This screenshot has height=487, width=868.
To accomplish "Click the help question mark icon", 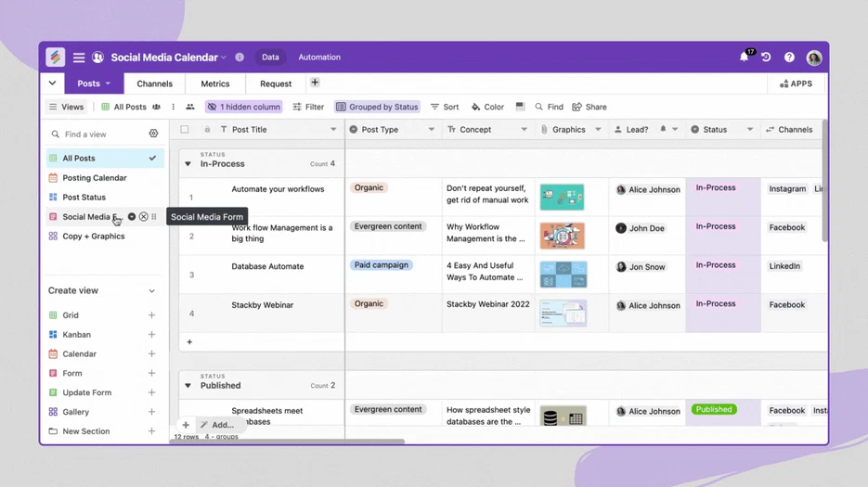I will pos(789,58).
